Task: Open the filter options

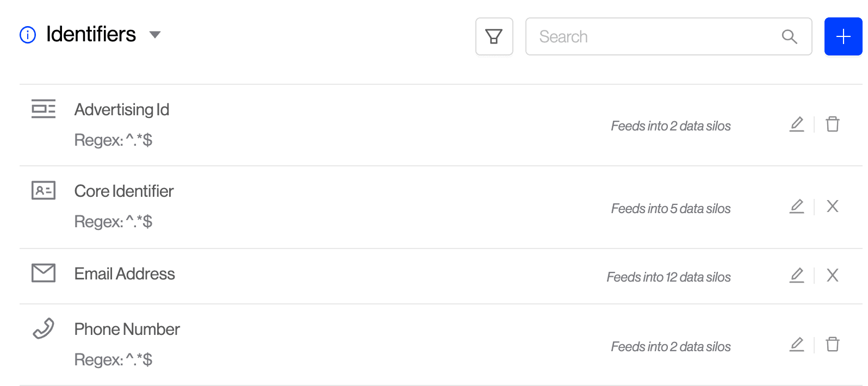Action: (x=494, y=36)
